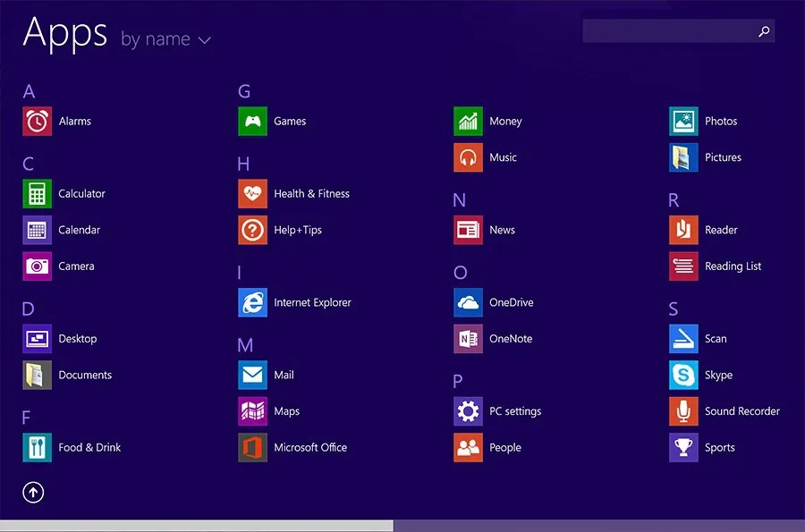Screen dimensions: 805x532
Task: Launch Skype from the S group
Action: [x=683, y=375]
